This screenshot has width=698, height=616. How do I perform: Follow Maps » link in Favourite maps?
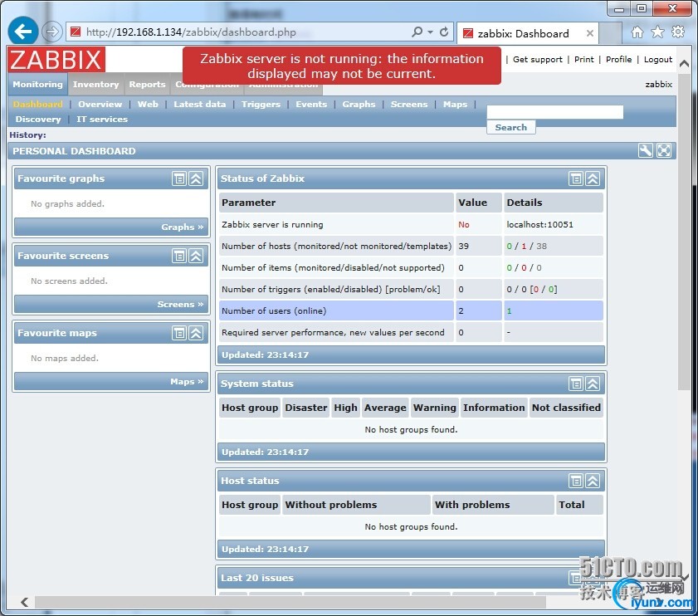coord(187,382)
